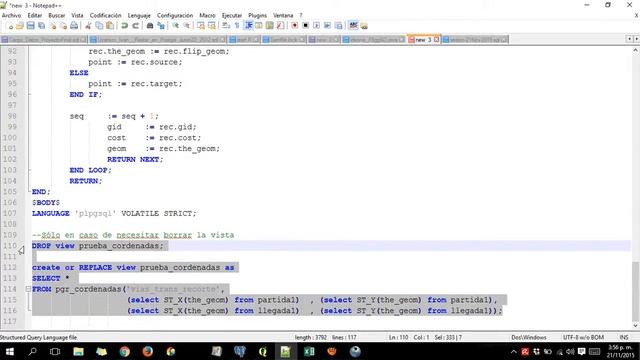This screenshot has height=360, width=640.
Task: Click the Save Recorded Macro icon
Action: [x=338, y=26]
